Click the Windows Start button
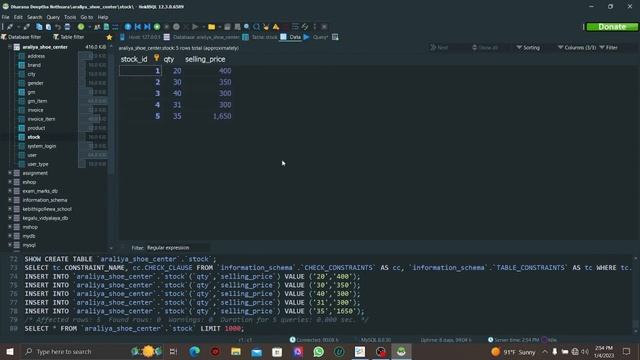Image resolution: width=640 pixels, height=360 pixels. point(10,351)
